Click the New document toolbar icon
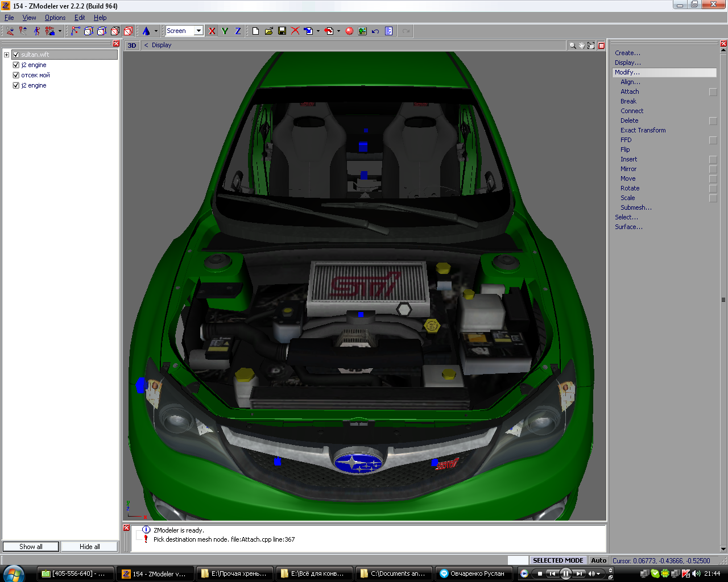728x582 pixels. [x=255, y=31]
